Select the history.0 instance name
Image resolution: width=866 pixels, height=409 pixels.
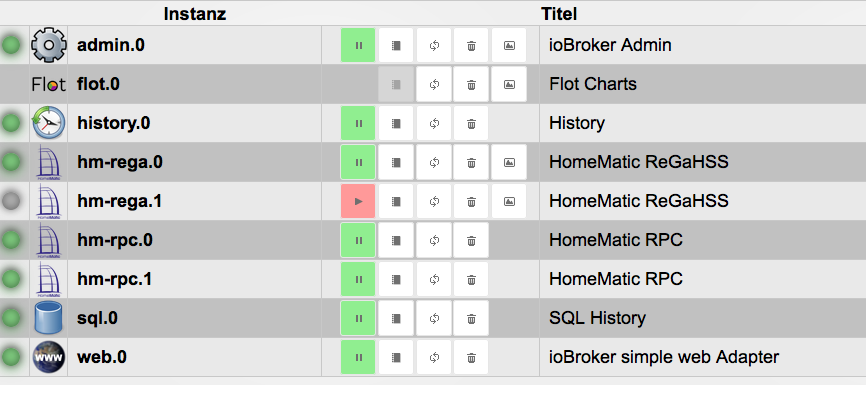pos(114,123)
